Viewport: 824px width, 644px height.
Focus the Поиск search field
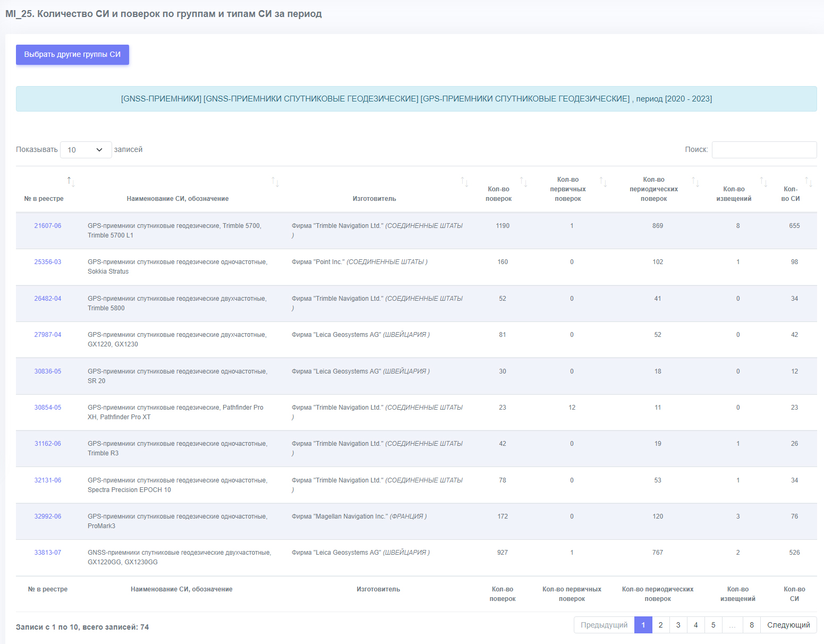click(764, 150)
